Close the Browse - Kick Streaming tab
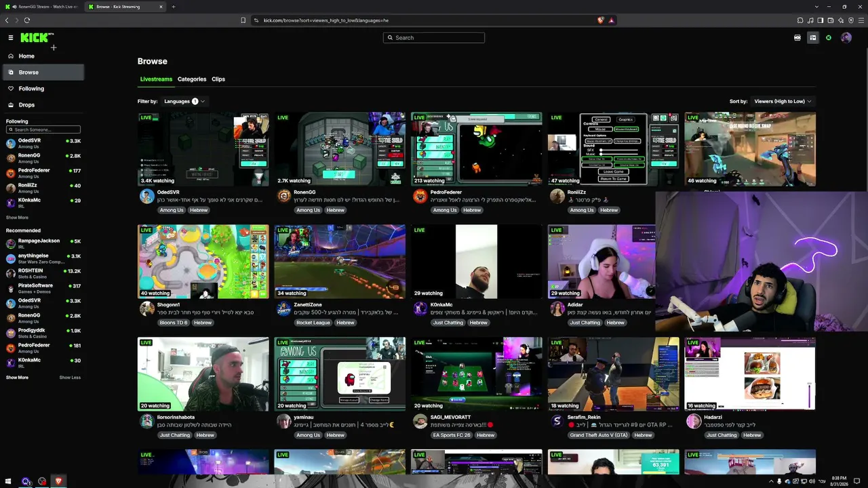Screen dimensions: 868x488 coord(161,7)
